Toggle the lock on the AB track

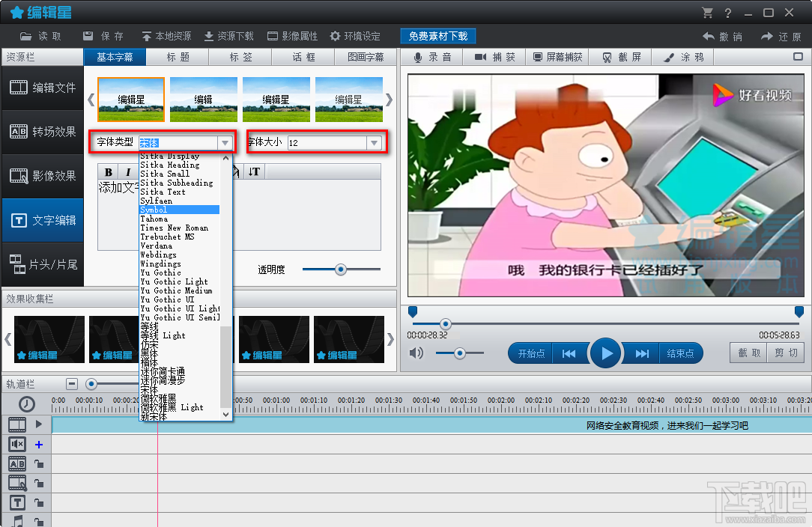(39, 464)
